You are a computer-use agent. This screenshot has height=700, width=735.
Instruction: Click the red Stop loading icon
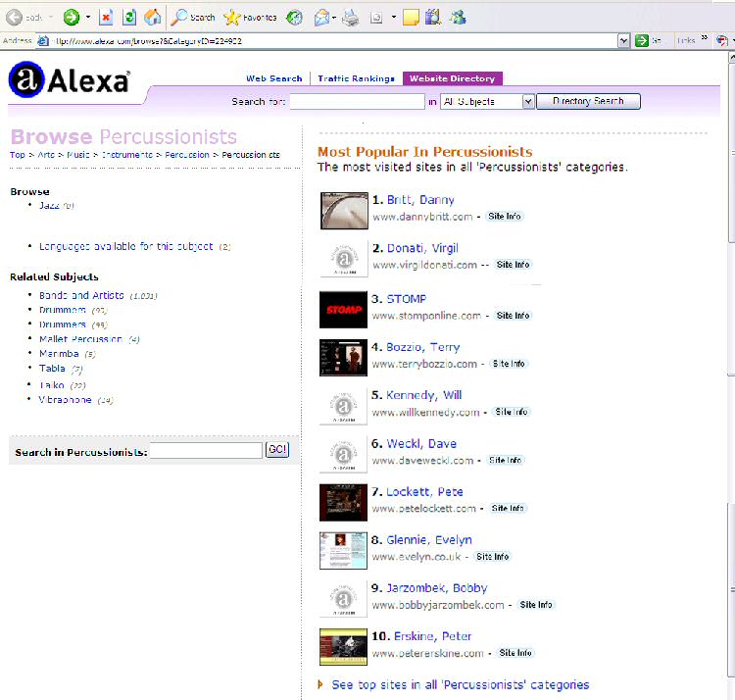click(106, 17)
